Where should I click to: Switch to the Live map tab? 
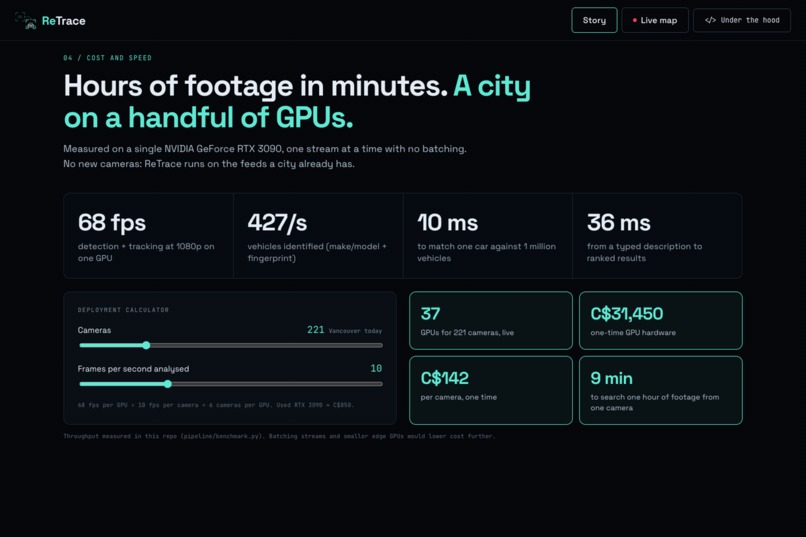click(655, 20)
